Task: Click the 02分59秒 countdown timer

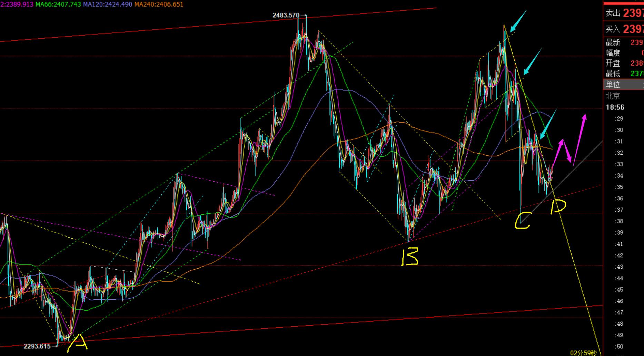Action: [x=583, y=353]
